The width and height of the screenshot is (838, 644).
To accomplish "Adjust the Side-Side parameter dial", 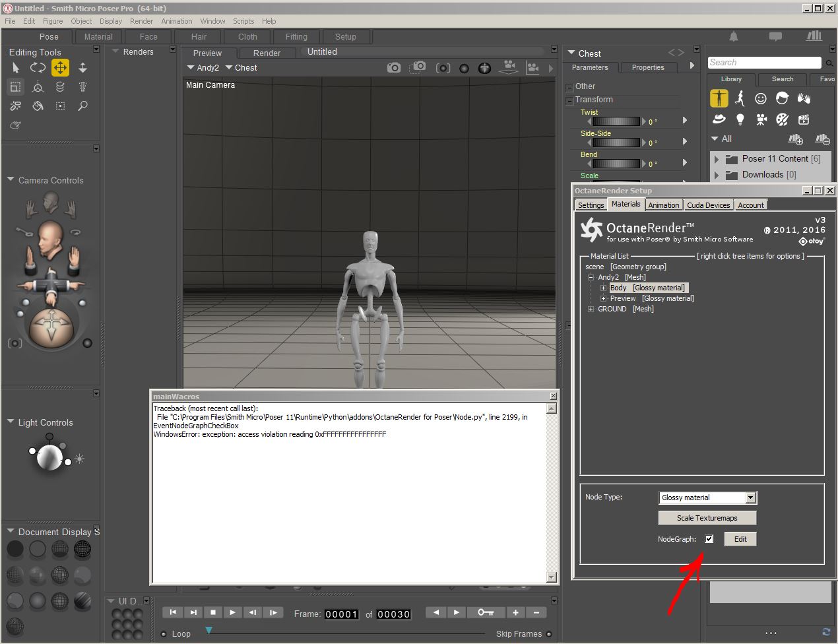I will pyautogui.click(x=616, y=143).
